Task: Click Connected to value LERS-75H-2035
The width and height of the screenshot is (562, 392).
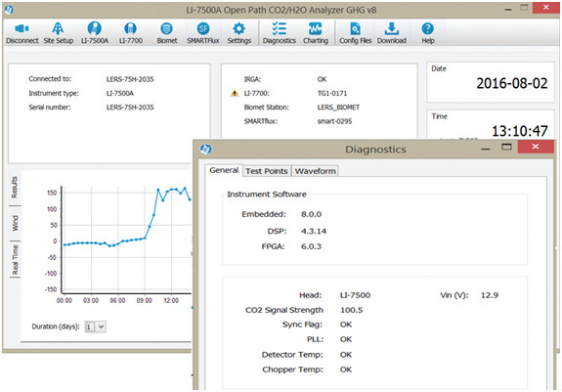Action: point(130,79)
